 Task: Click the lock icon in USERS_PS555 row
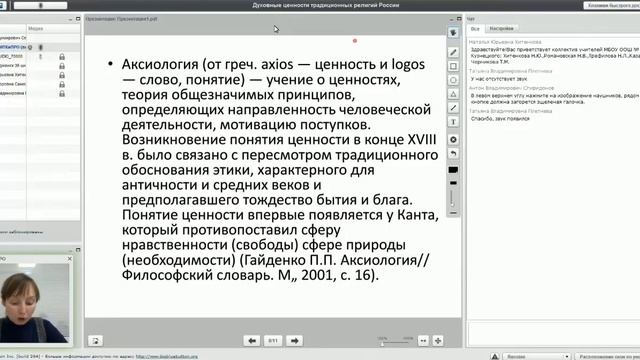click(62, 57)
